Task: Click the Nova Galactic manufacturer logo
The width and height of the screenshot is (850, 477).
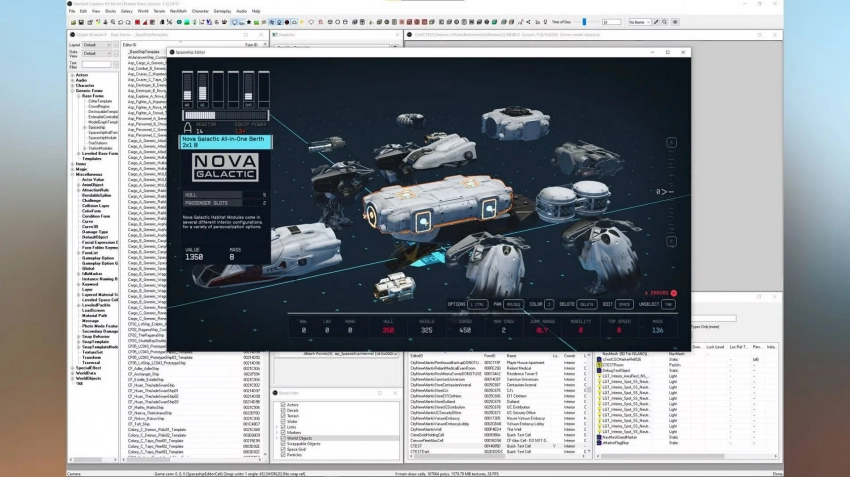Action: [224, 166]
